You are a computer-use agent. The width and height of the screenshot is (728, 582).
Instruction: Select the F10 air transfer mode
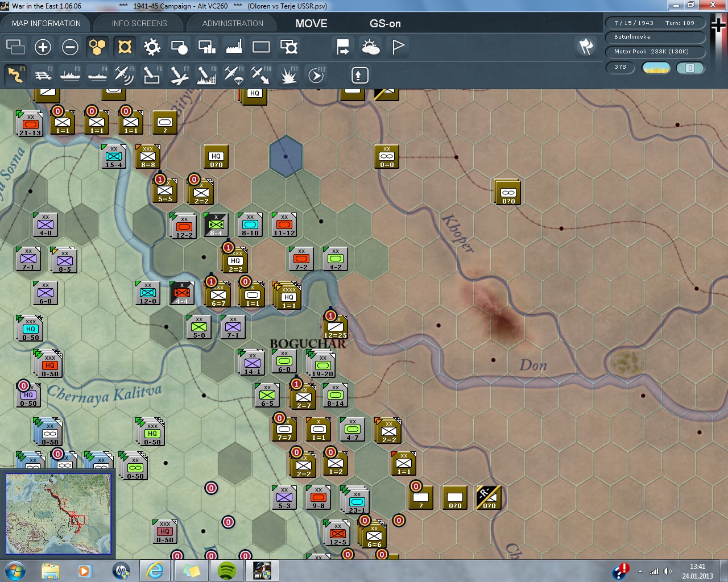coord(261,74)
